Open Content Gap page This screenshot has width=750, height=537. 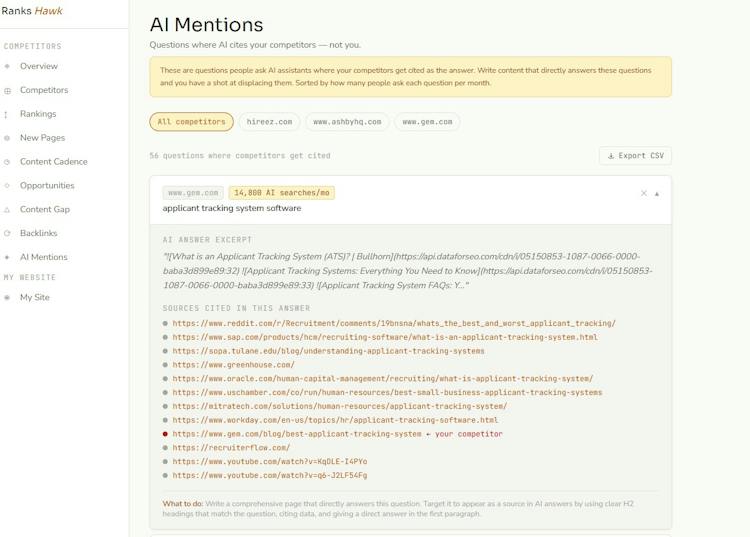44,209
